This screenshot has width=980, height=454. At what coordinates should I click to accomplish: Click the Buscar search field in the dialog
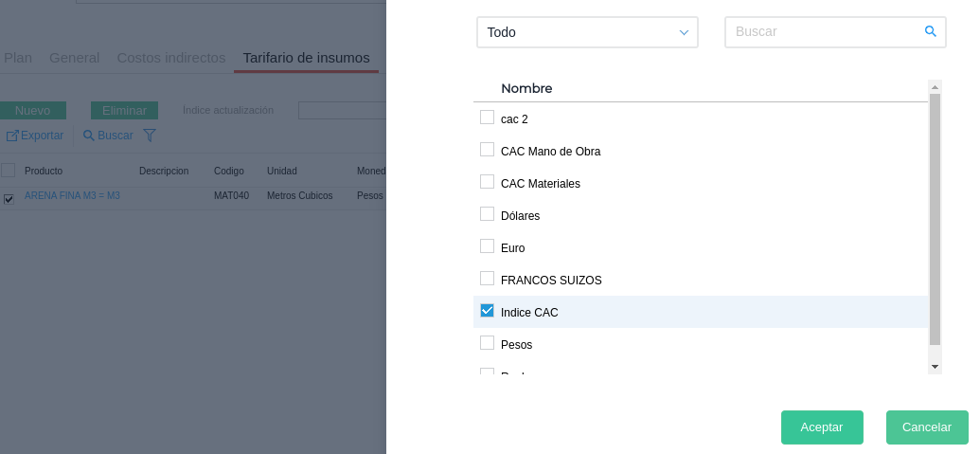click(824, 32)
